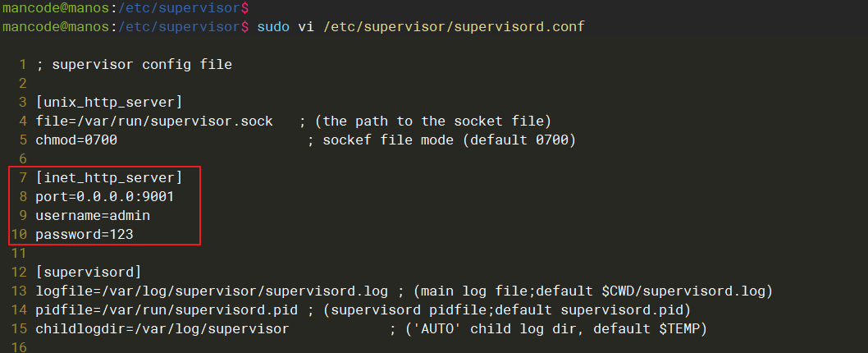Click the childlogdir=/var/log/supervisor setting
868x353 pixels.
[162, 328]
